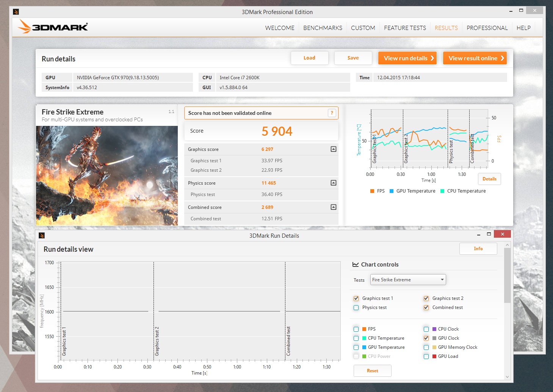This screenshot has width=553, height=392.
Task: Click the scroll down arrow in Run Details
Action: (507, 377)
